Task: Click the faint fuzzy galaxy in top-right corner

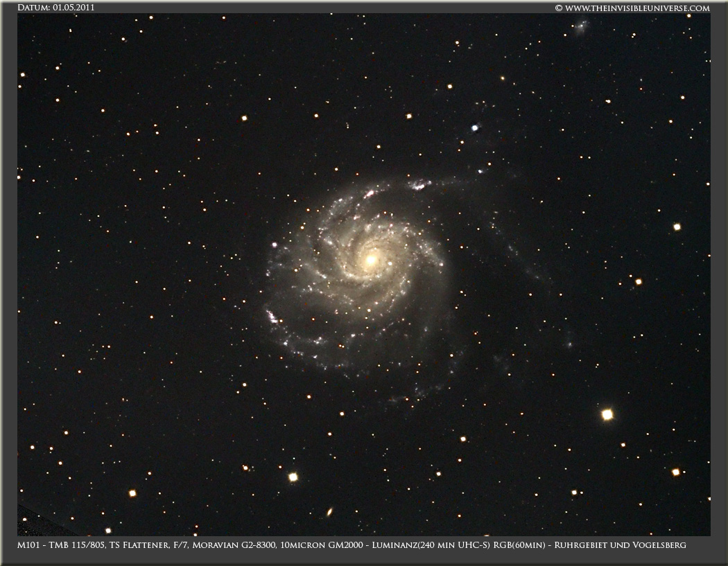Action: [x=580, y=27]
